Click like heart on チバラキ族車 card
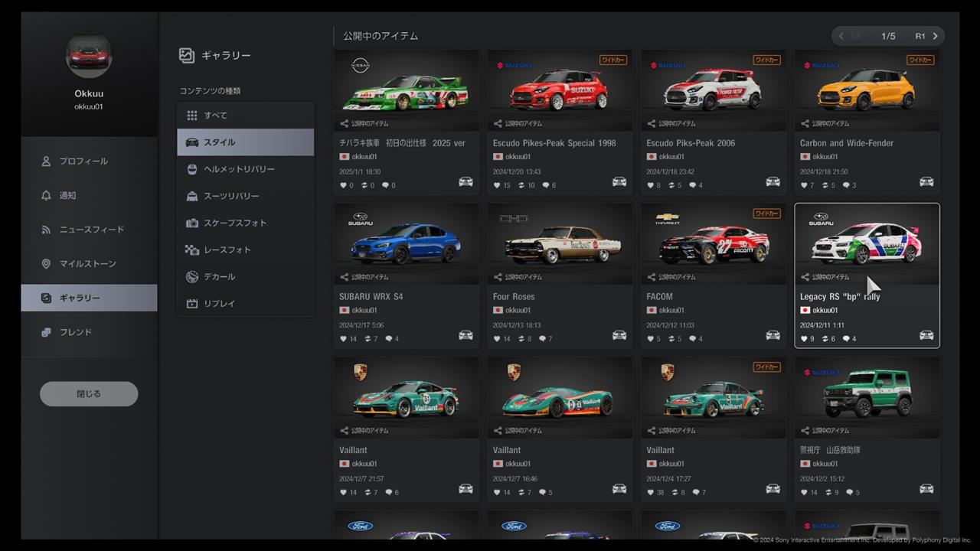 [x=343, y=185]
